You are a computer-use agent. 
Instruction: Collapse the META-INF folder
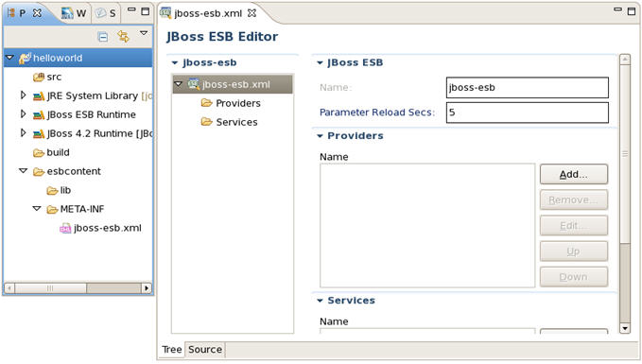(37, 208)
